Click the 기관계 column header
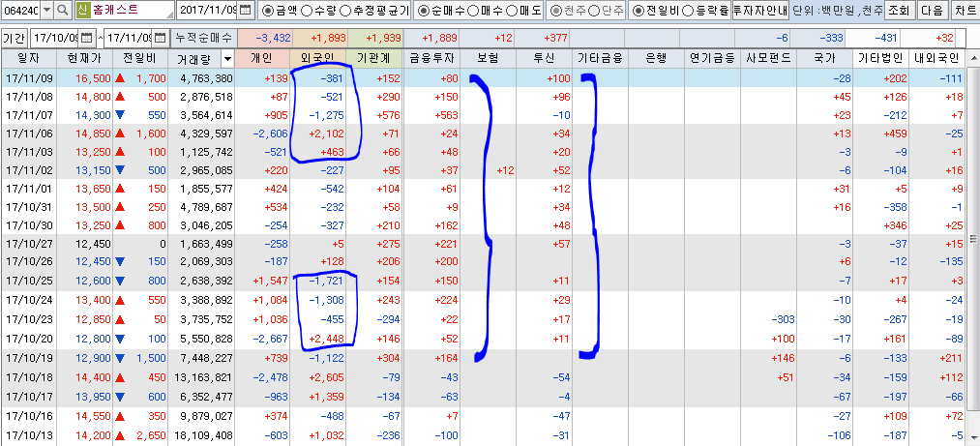The width and height of the screenshot is (980, 446). pyautogui.click(x=373, y=58)
